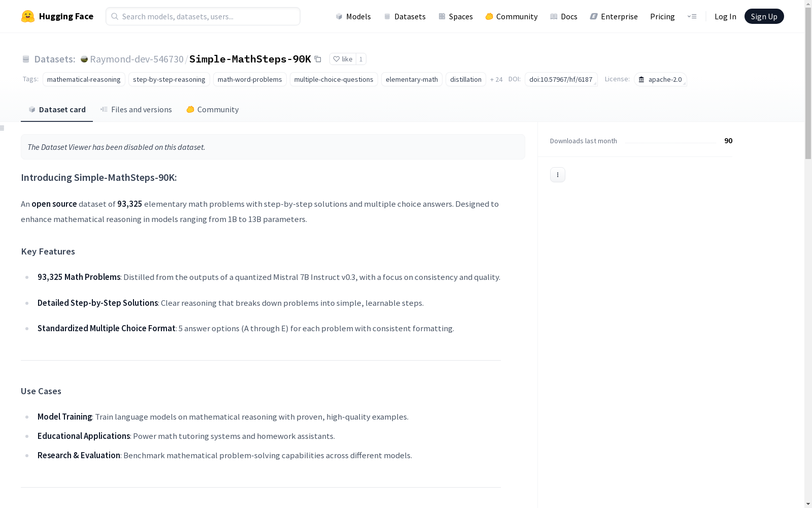View the like count of 1
812x508 pixels.
click(x=361, y=59)
